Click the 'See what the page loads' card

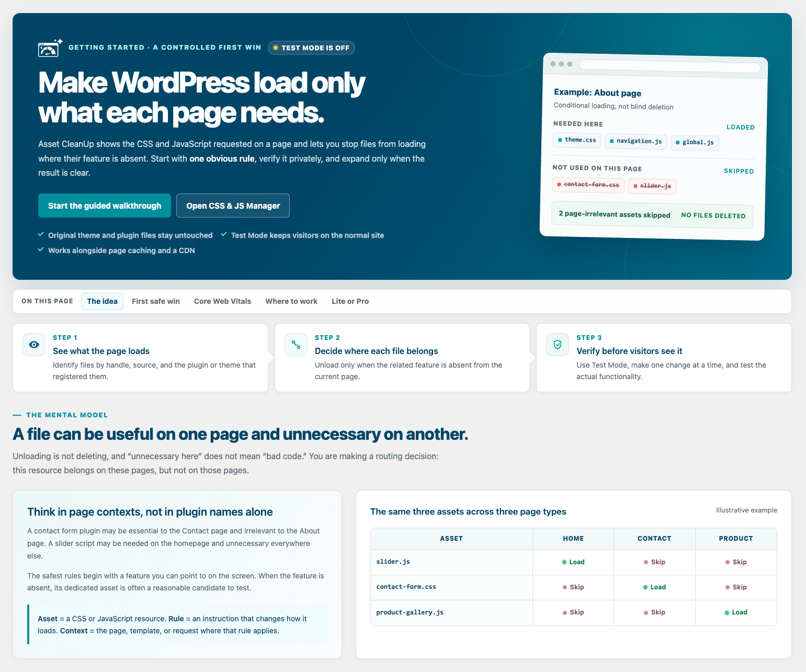(x=140, y=358)
